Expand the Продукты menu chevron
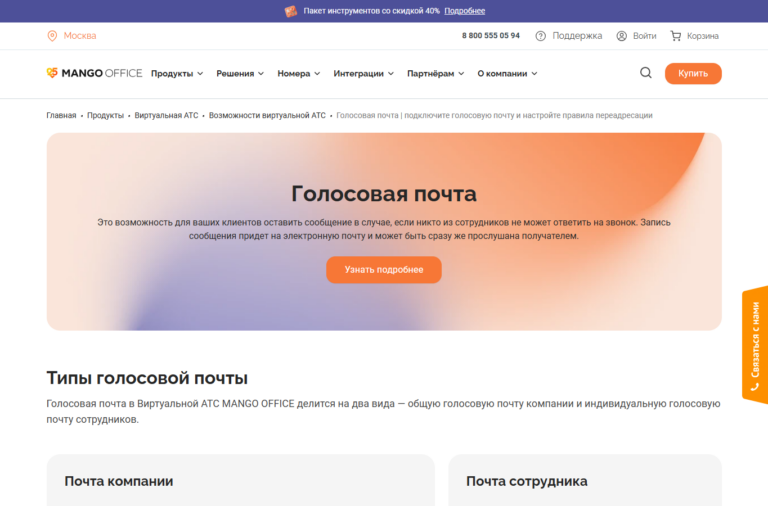Image resolution: width=768 pixels, height=506 pixels. (x=200, y=73)
